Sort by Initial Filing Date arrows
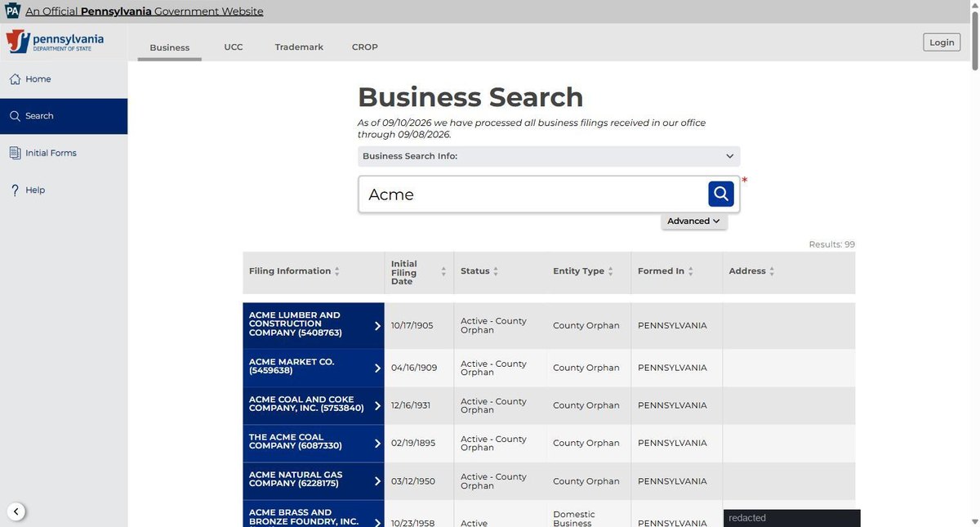Viewport: 980px width, 527px height. coord(443,272)
